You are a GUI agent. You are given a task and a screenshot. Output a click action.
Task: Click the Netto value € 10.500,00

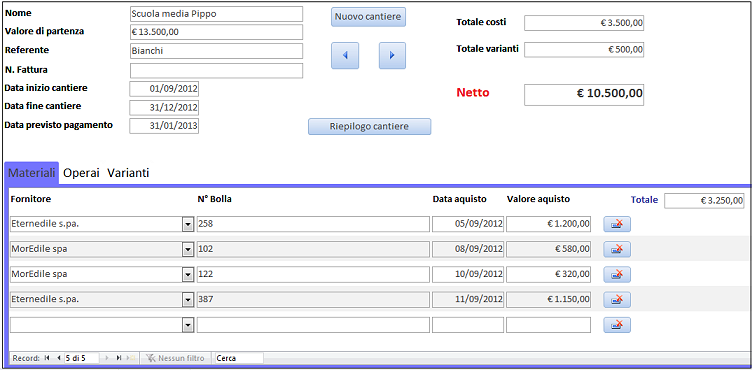tap(584, 95)
